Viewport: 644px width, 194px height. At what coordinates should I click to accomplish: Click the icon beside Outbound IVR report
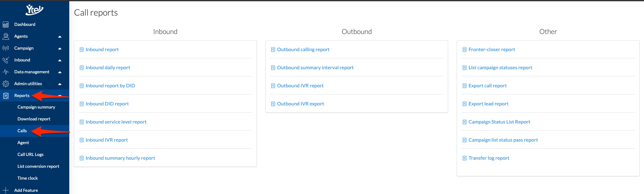273,85
